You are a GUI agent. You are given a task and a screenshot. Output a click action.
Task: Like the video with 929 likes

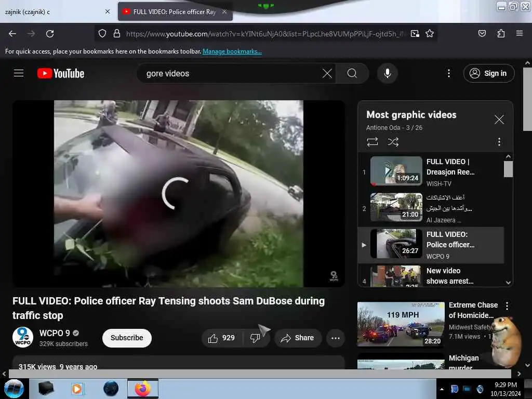[x=222, y=338]
